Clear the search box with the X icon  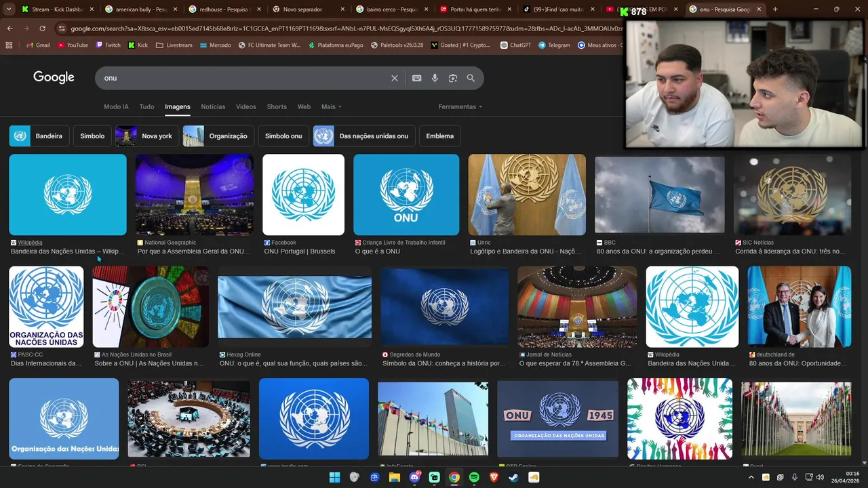coord(395,78)
